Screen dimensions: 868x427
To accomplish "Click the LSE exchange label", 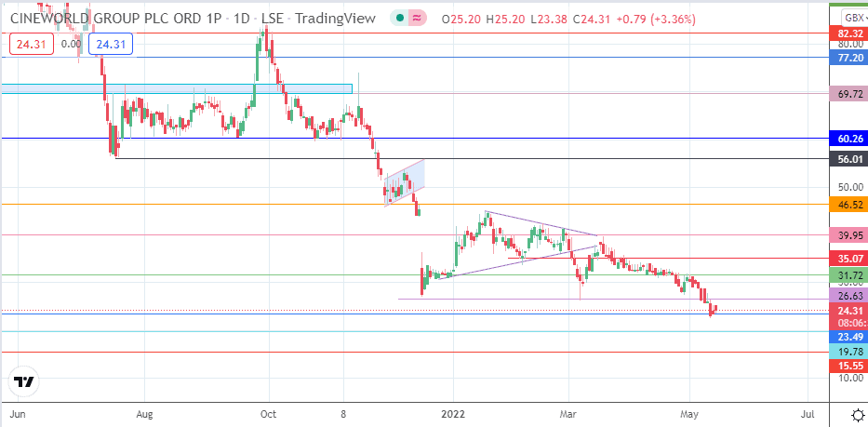I will (x=273, y=19).
